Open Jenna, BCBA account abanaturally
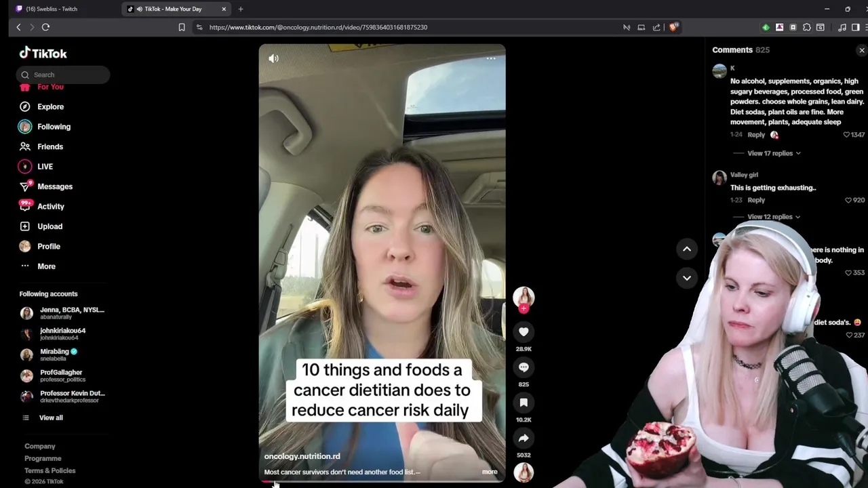The image size is (868, 488). point(62,312)
